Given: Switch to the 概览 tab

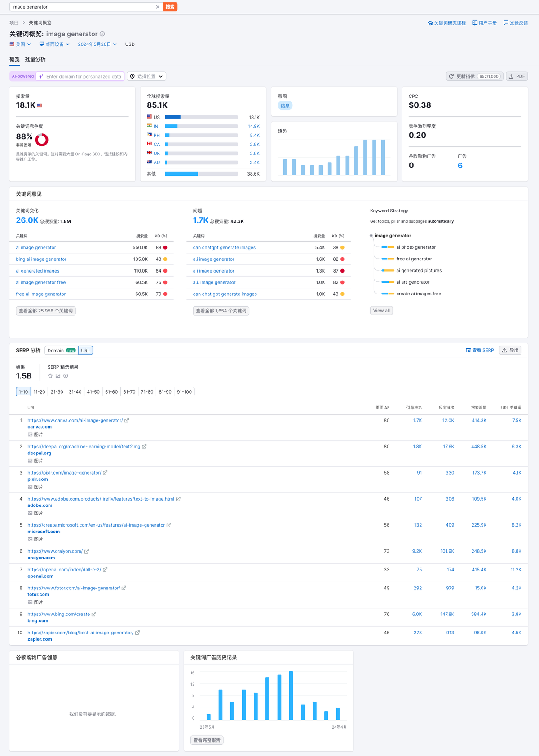Looking at the screenshot, I should pos(14,59).
